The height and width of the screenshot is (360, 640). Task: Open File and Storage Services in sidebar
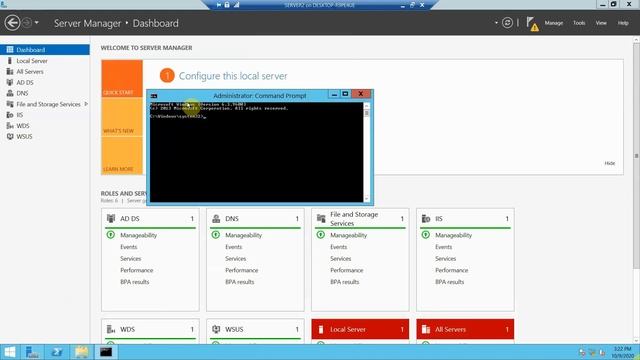48,104
